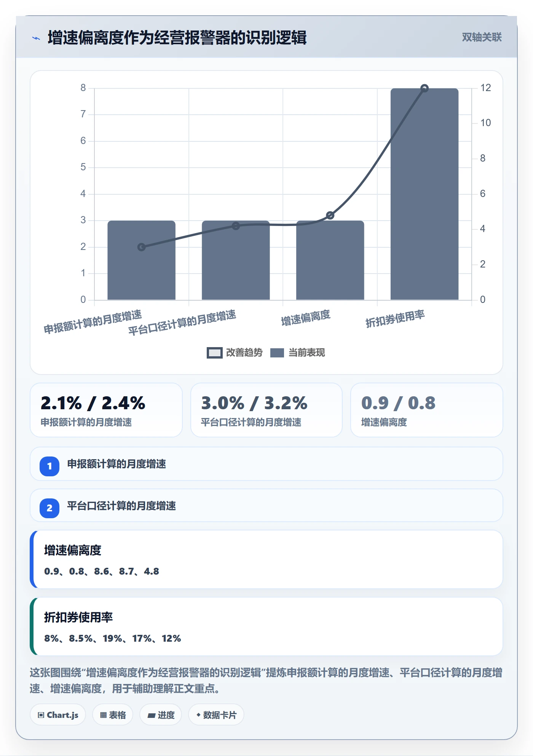Image resolution: width=533 pixels, height=756 pixels.
Task: Select list row 平台口径计算的月度增速
Action: pos(266,506)
